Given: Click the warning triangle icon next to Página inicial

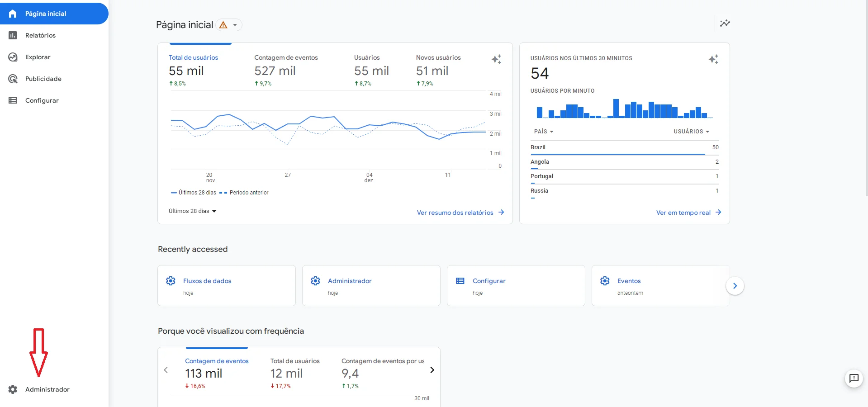Looking at the screenshot, I should [223, 25].
